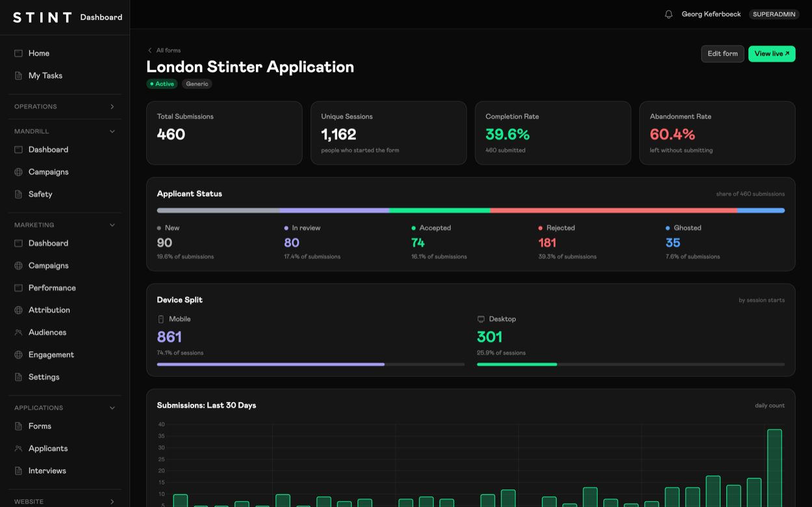
Task: Click the Ghosted count 35
Action: (x=673, y=243)
